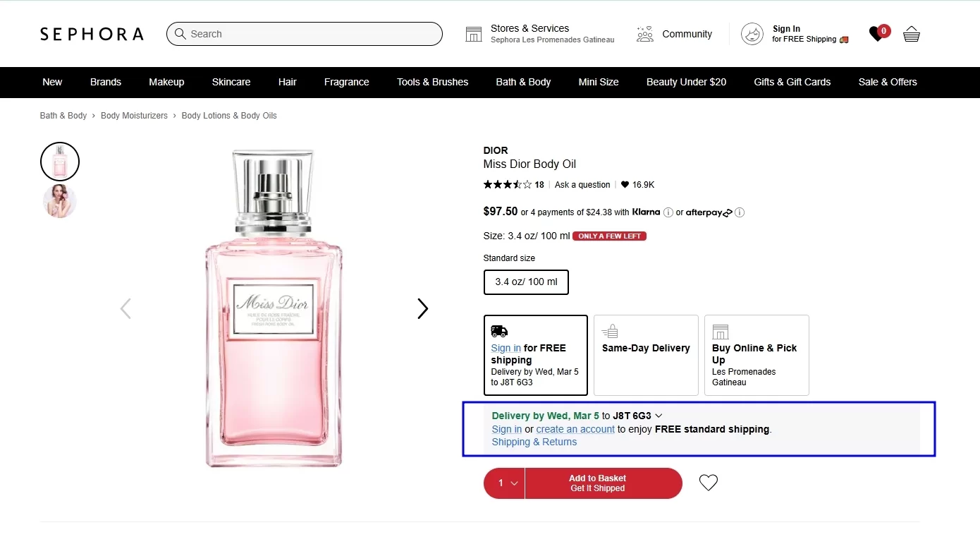Choose the 3.4 oz/ 100 ml size
The width and height of the screenshot is (980, 537).
pyautogui.click(x=526, y=282)
